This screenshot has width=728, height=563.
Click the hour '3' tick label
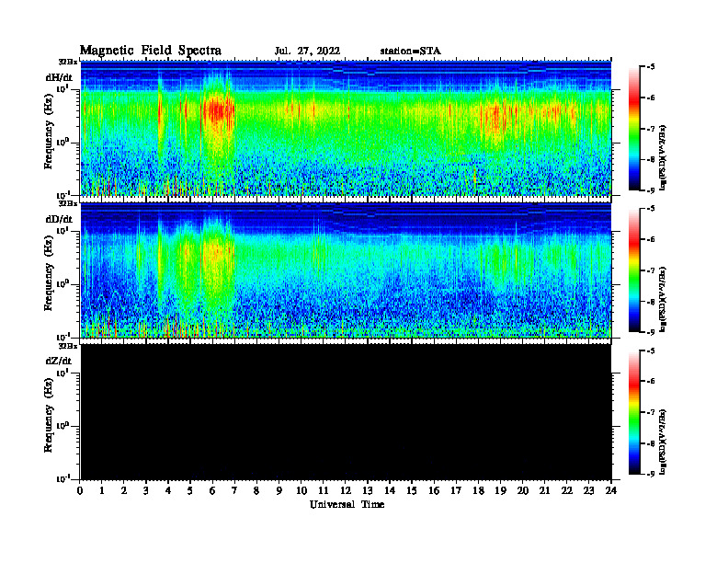(x=146, y=491)
